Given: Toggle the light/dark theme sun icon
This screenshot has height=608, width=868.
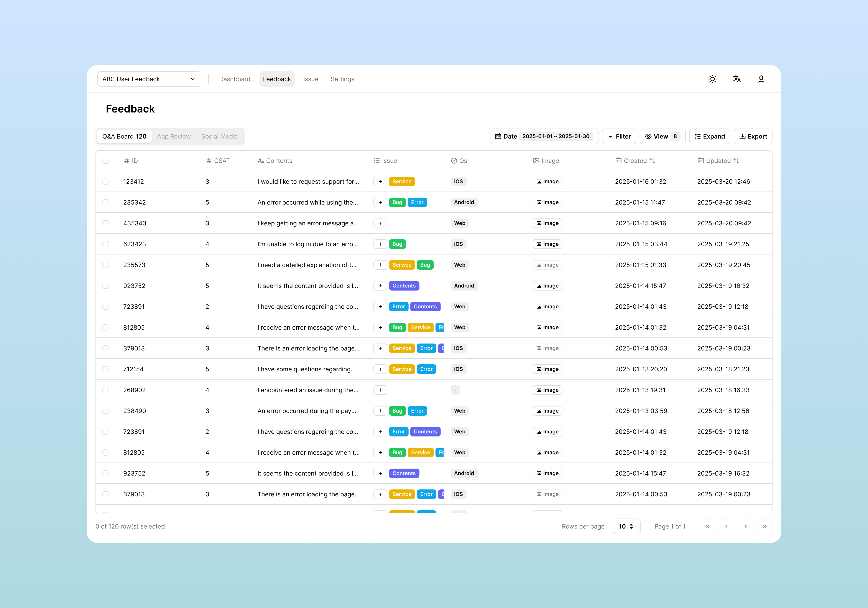Looking at the screenshot, I should [x=712, y=79].
